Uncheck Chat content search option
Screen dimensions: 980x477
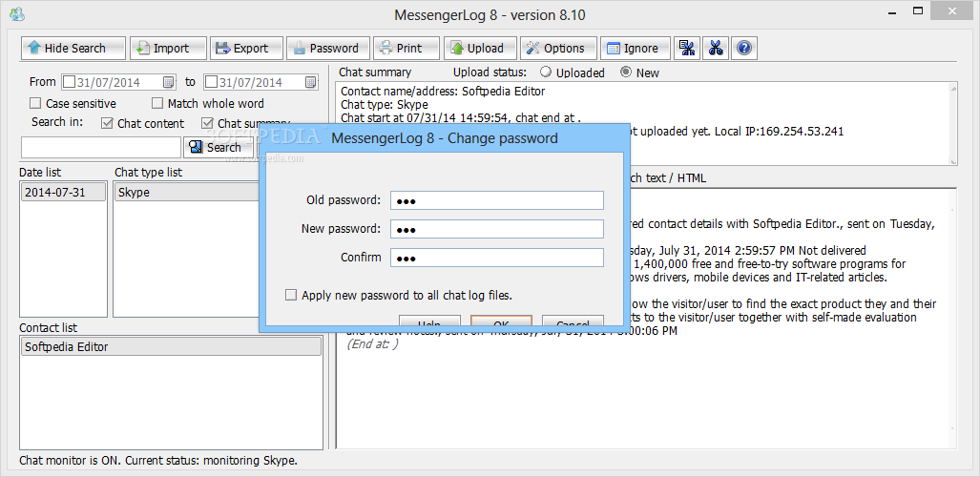pyautogui.click(x=107, y=123)
